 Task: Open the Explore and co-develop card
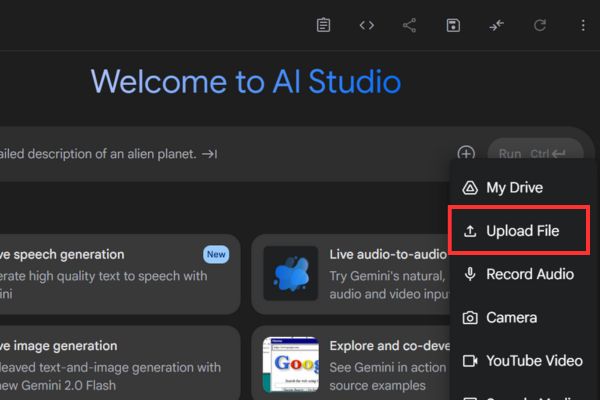(x=350, y=363)
